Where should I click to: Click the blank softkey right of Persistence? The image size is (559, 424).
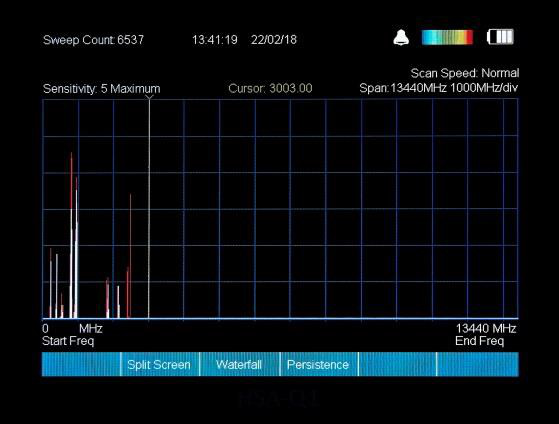tap(398, 364)
